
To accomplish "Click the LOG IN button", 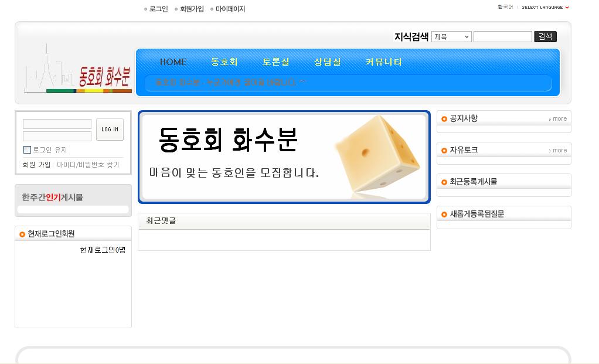I will tap(110, 130).
